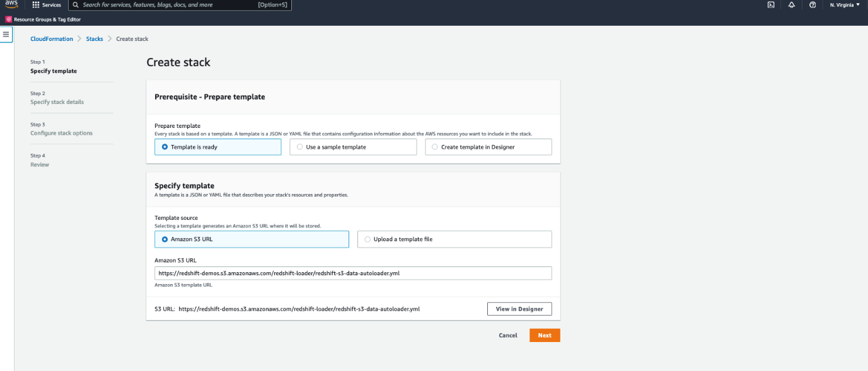Select Use a sample template option
This screenshot has height=371, width=868.
(x=353, y=147)
